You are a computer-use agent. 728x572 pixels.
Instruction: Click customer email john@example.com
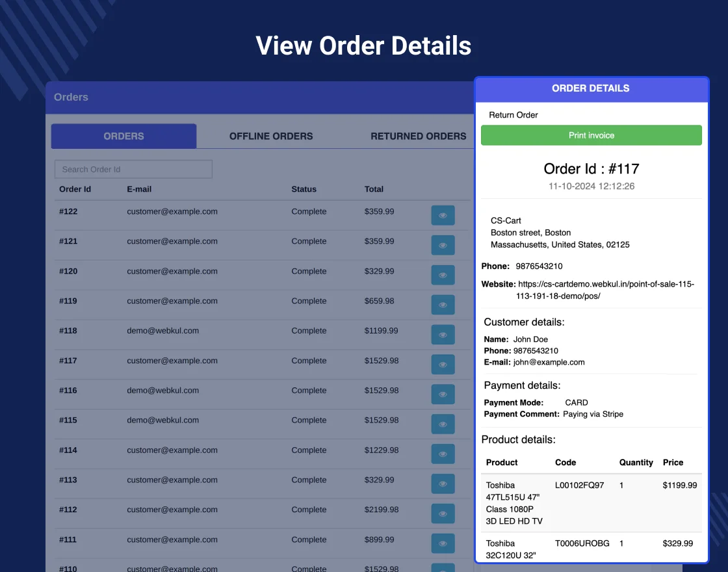click(549, 362)
